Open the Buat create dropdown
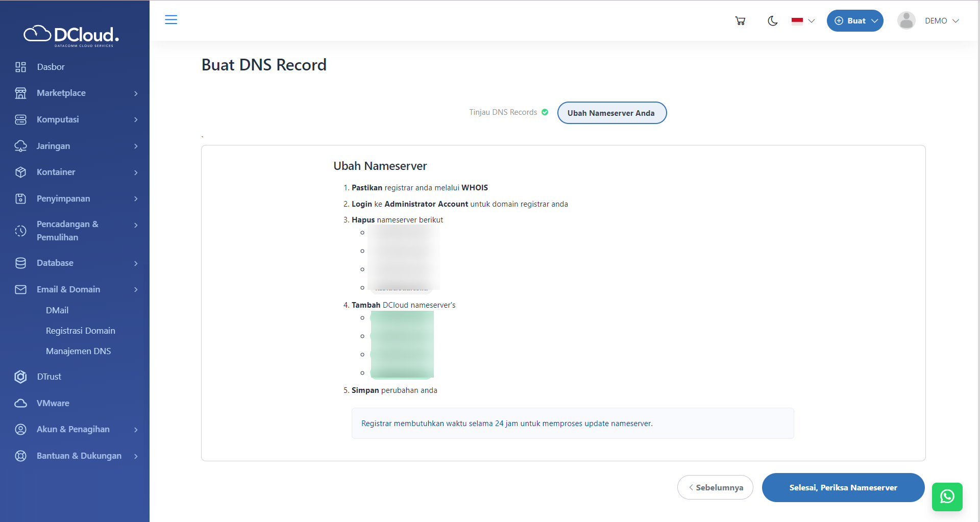Image resolution: width=980 pixels, height=522 pixels. pos(855,21)
